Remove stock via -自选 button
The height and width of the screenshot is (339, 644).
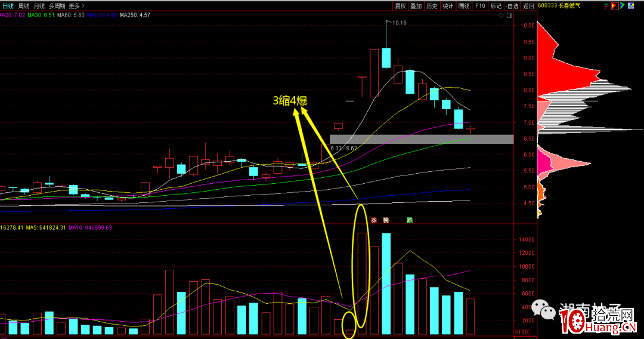[x=512, y=6]
